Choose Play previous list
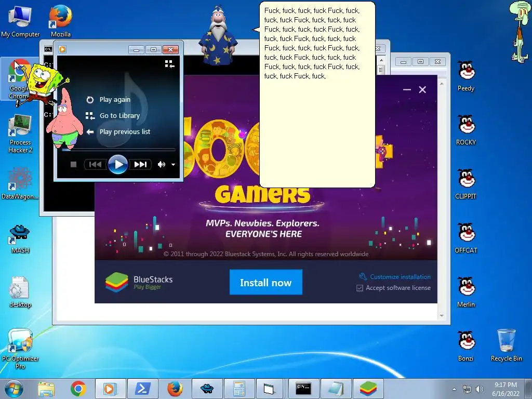Viewport: 532px width, 399px height. [x=118, y=131]
